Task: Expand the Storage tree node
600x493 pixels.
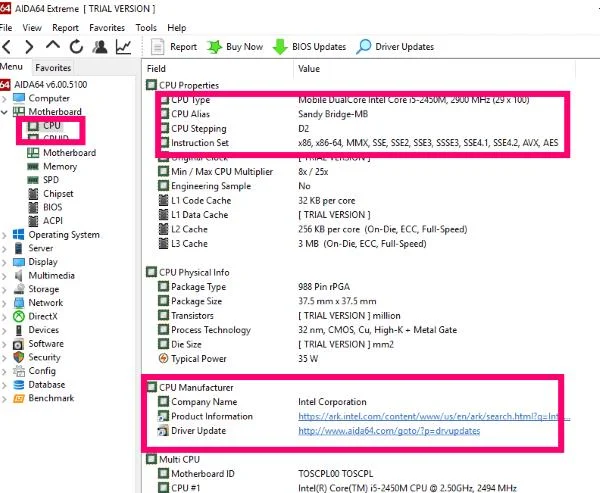Action: (4, 290)
